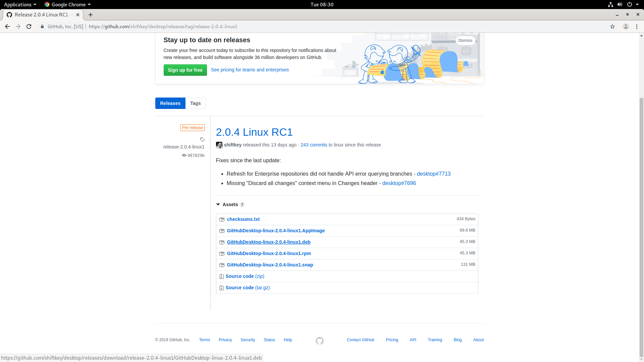Click the zip file icon beside Source code (zip)
Image resolution: width=644 pixels, height=362 pixels.
pos(221,277)
